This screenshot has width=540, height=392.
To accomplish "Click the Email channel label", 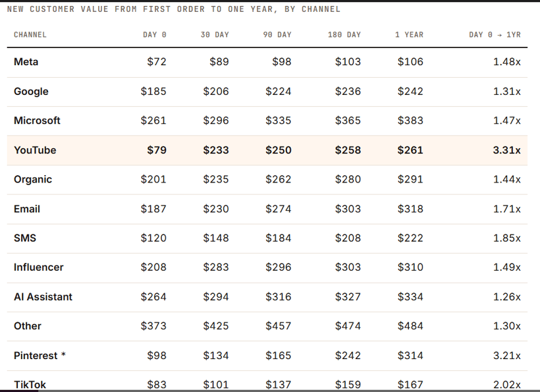I will coord(27,209).
